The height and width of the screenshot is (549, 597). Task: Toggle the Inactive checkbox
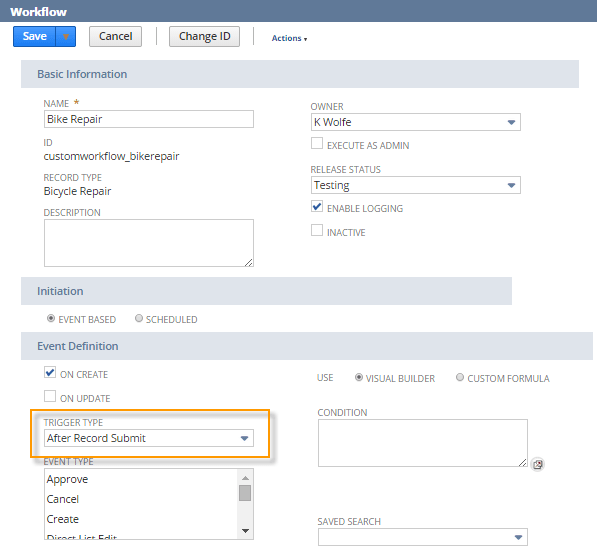click(317, 230)
